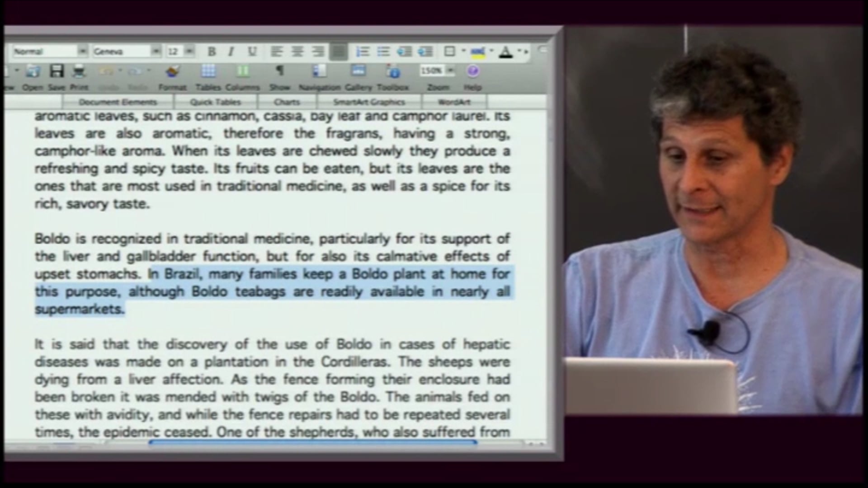Open the Format paintbrush tool
Image resolution: width=868 pixels, height=488 pixels.
pyautogui.click(x=172, y=71)
